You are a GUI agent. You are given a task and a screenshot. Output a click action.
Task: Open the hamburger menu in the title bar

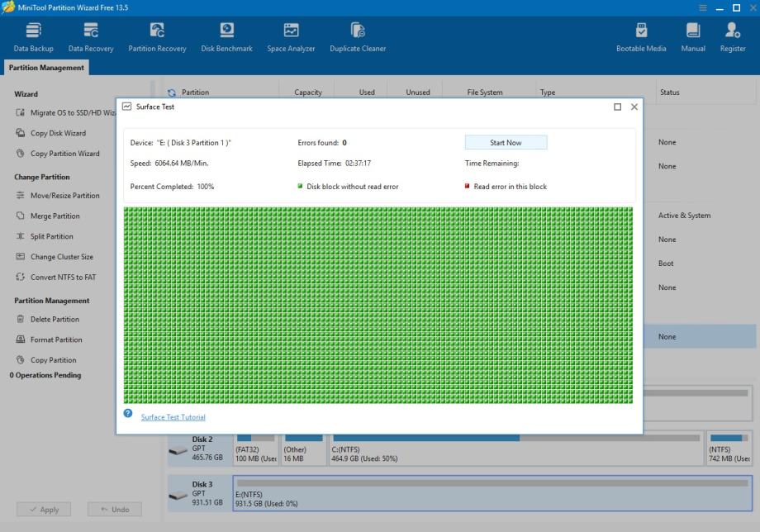703,7
